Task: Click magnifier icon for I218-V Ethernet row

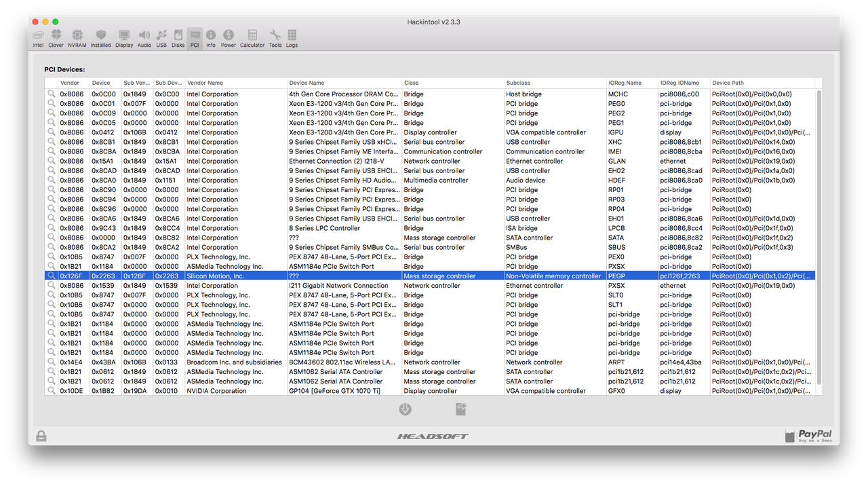Action: pos(51,162)
